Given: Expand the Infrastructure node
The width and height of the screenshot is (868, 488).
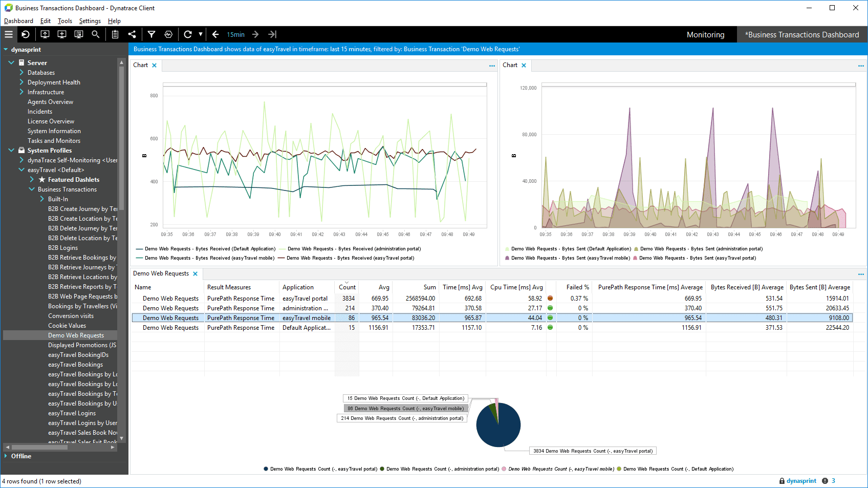Looking at the screenshot, I should click(x=21, y=92).
